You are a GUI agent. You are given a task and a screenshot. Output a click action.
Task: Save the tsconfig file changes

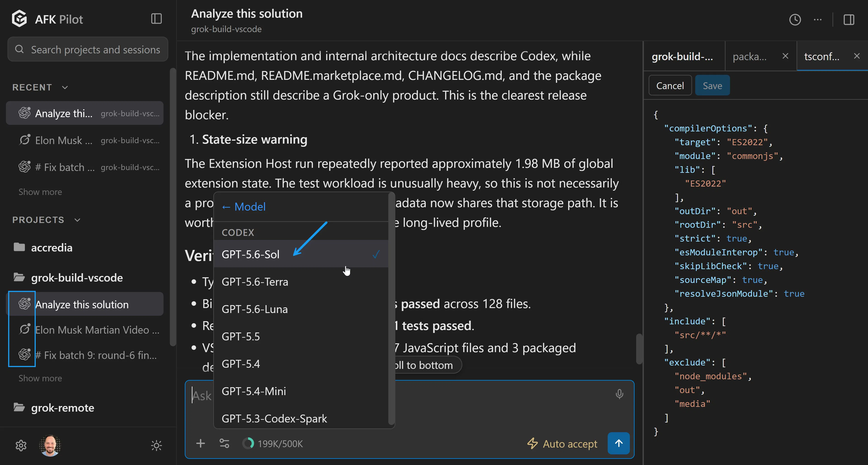coord(712,85)
